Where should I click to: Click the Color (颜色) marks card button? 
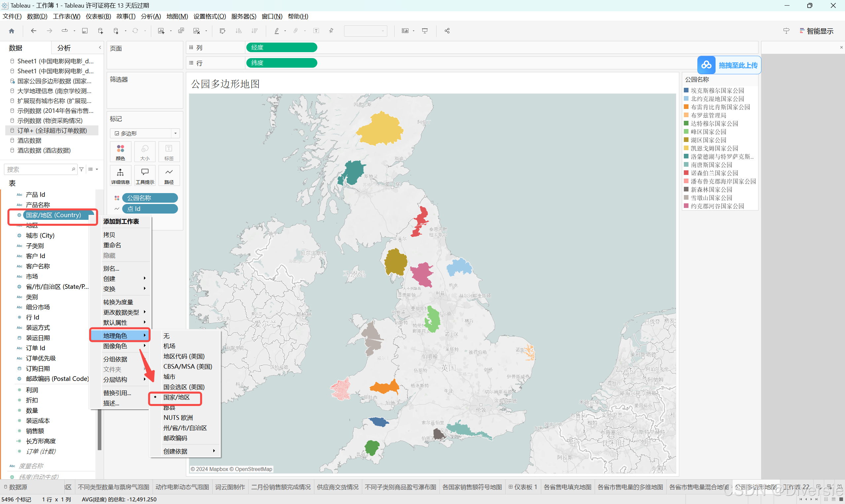tap(120, 152)
